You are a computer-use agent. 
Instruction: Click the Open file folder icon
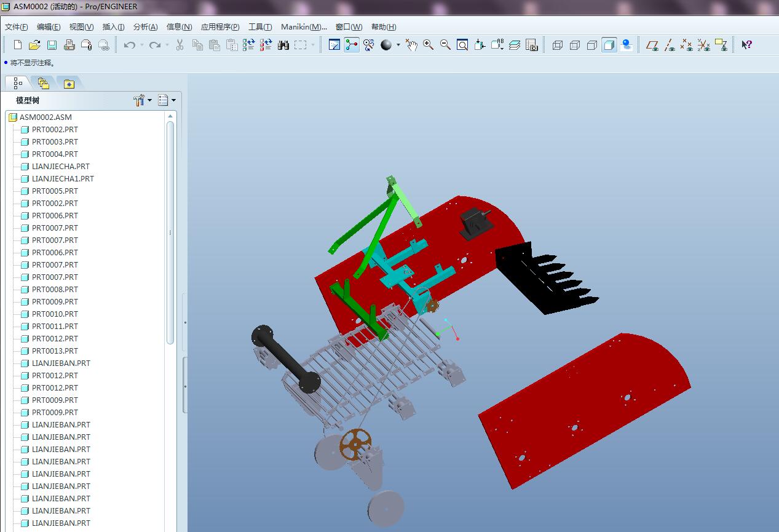click(34, 45)
